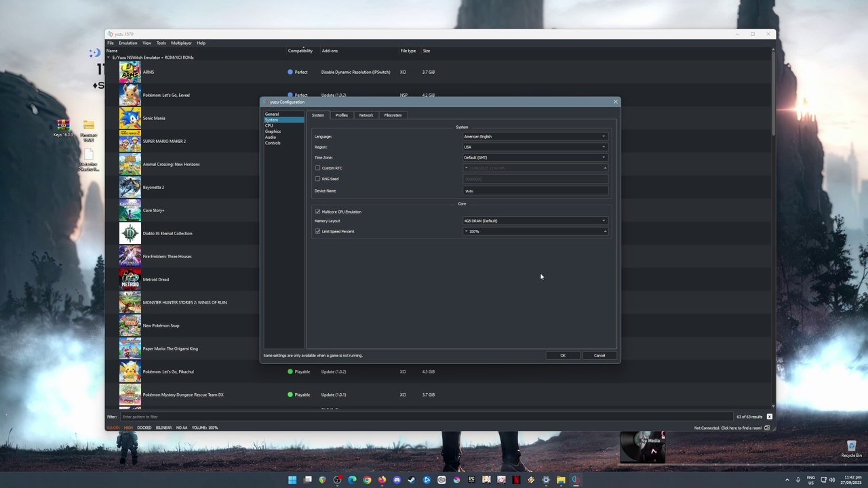Select the Sonic Mania cover art
This screenshot has width=868, height=488.
130,118
